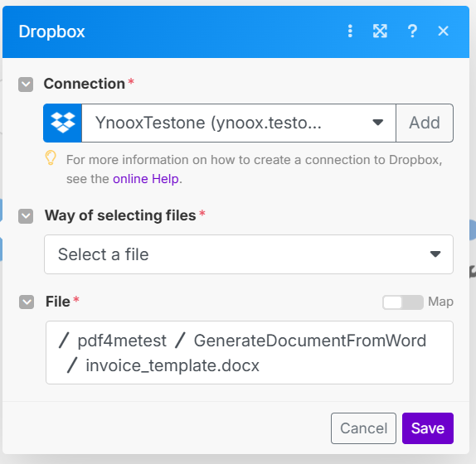The width and height of the screenshot is (476, 464).
Task: Click the Dropbox title in header
Action: pyautogui.click(x=52, y=31)
